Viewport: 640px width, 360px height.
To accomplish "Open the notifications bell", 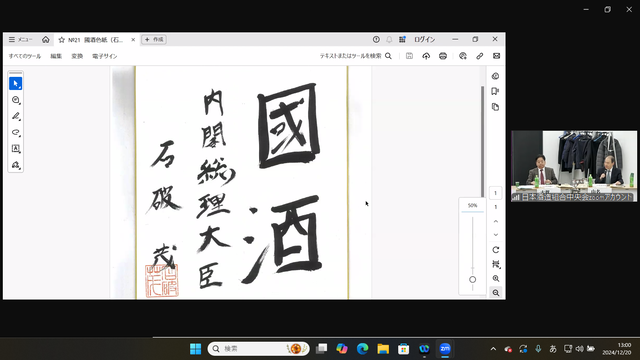I will point(389,39).
